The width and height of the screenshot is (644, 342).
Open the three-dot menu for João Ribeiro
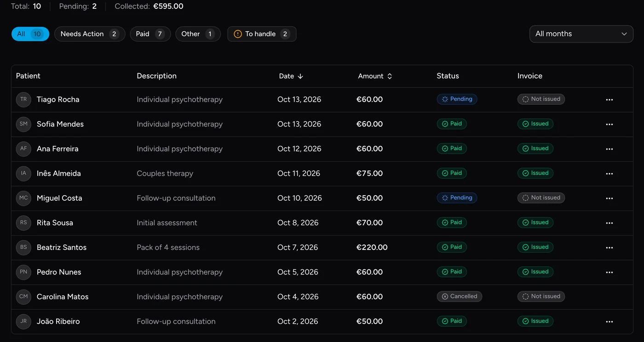click(x=609, y=322)
